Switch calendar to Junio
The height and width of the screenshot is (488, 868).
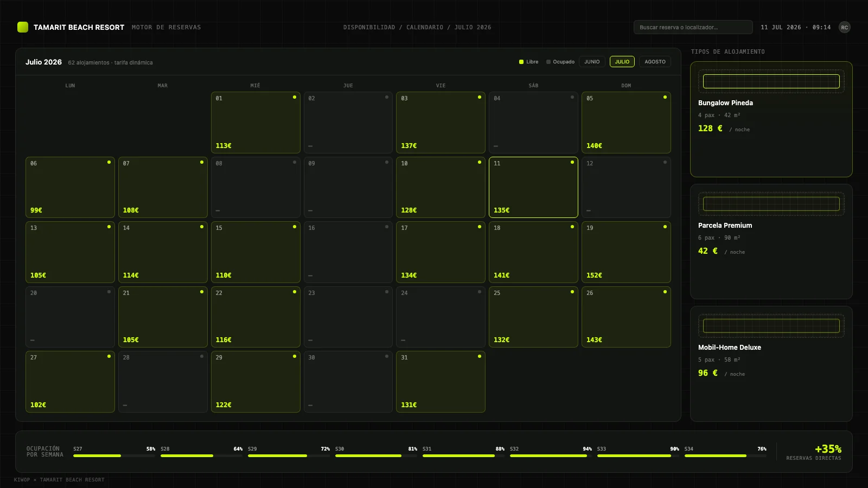coord(592,62)
